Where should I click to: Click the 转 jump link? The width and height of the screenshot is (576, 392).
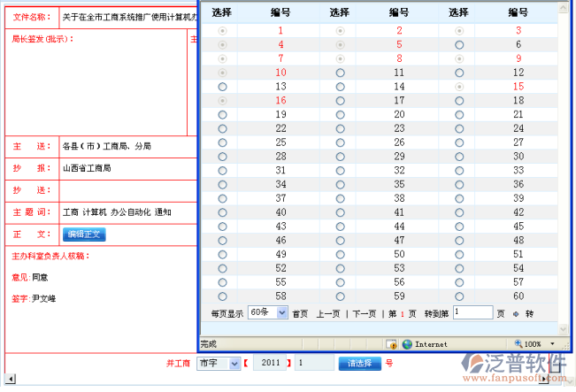tap(529, 314)
